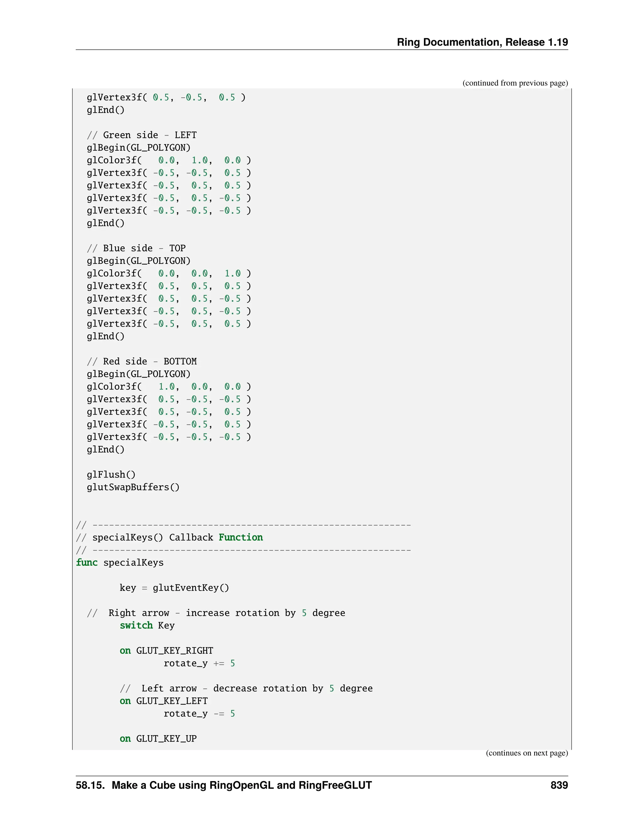Viewport: 644px width, 833px height.
Task: Click 'glColor3f( 0.0, 1.0, 0.0 )' line
Action: tap(169, 160)
